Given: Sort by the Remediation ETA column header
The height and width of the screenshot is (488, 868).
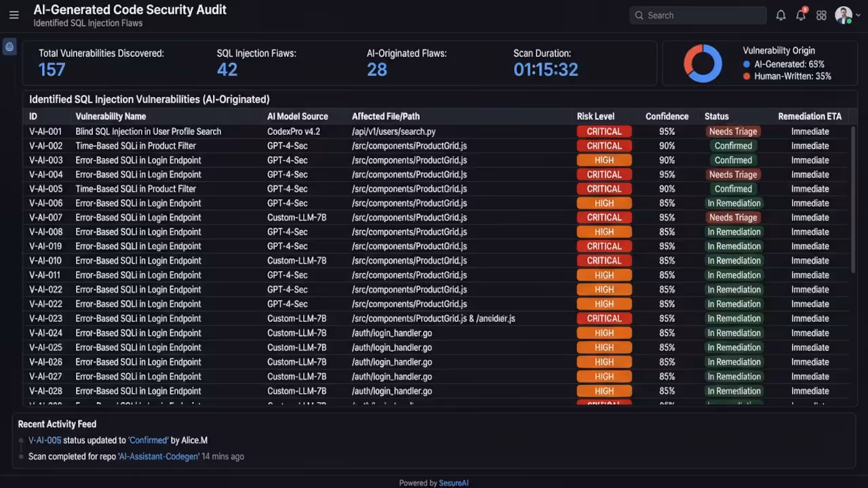Looking at the screenshot, I should [x=810, y=117].
